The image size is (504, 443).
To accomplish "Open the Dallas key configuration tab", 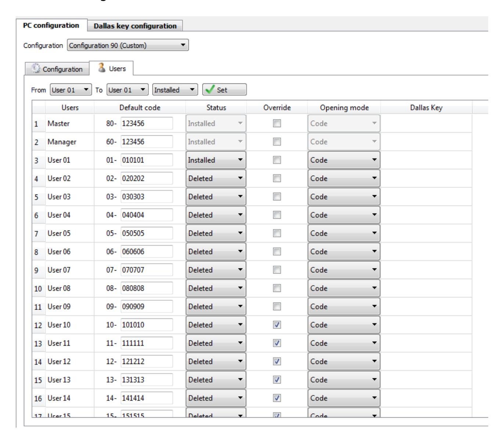I will click(135, 26).
